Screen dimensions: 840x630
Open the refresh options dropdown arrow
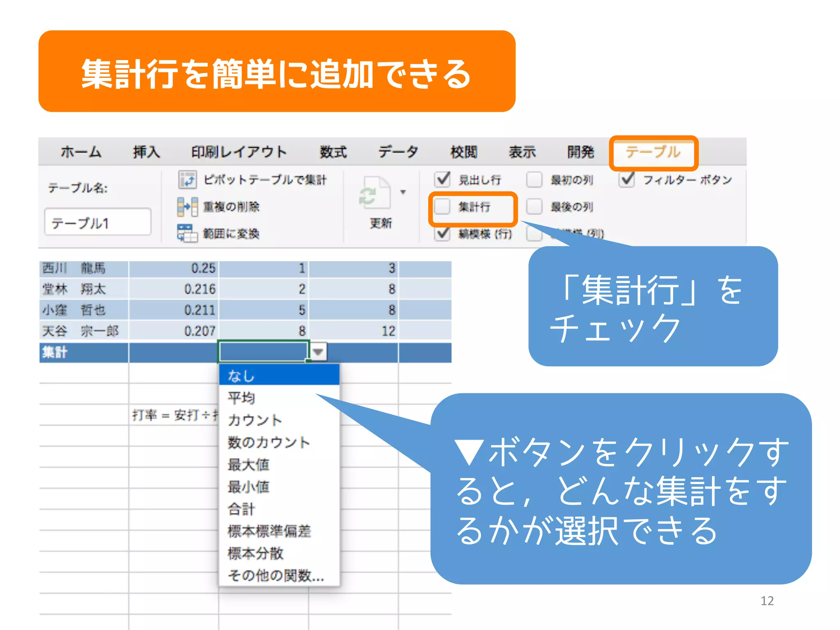(x=403, y=192)
